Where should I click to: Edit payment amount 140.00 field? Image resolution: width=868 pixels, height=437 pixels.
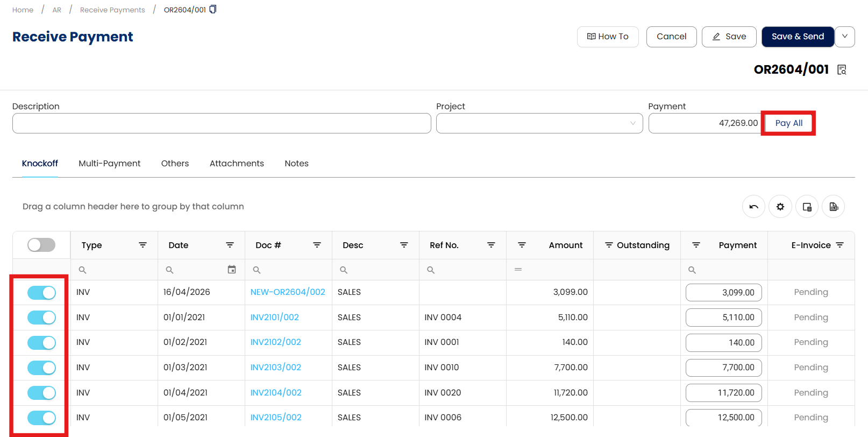point(724,343)
